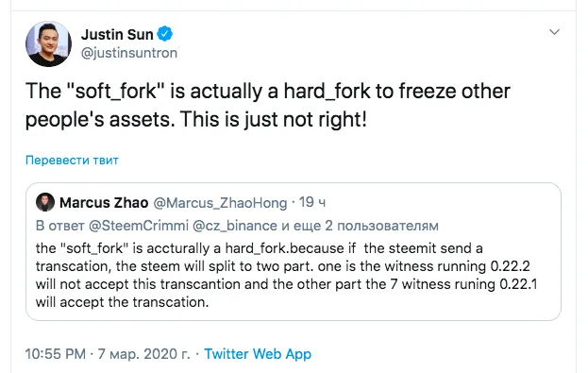
Task: Click the 'Перевести твит' translate link
Action: [72, 161]
